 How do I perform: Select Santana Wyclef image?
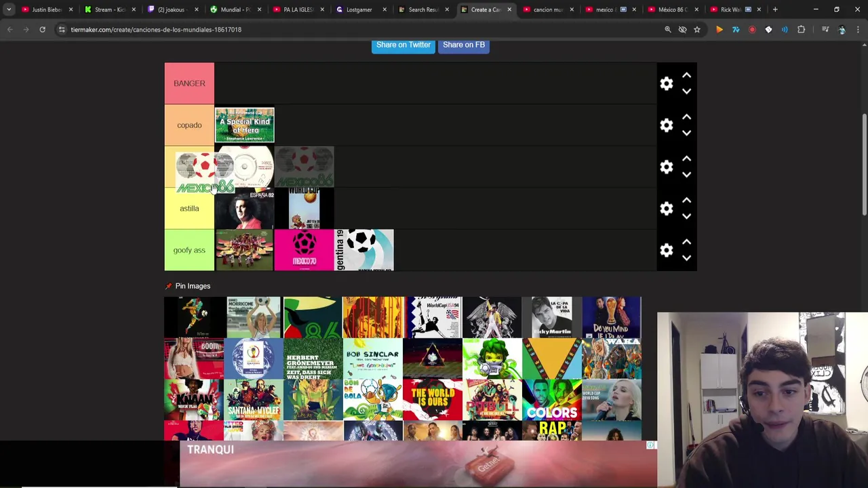click(x=253, y=400)
